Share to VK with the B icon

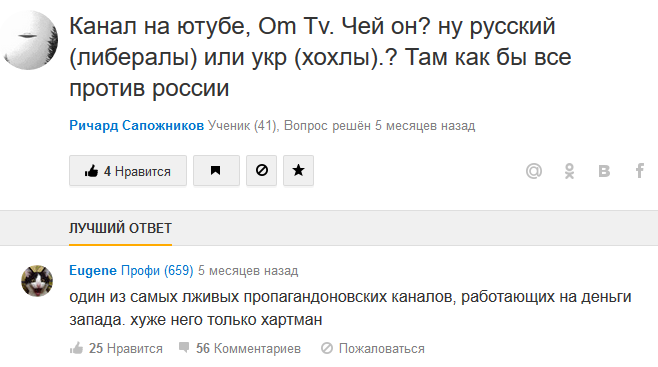coord(604,171)
